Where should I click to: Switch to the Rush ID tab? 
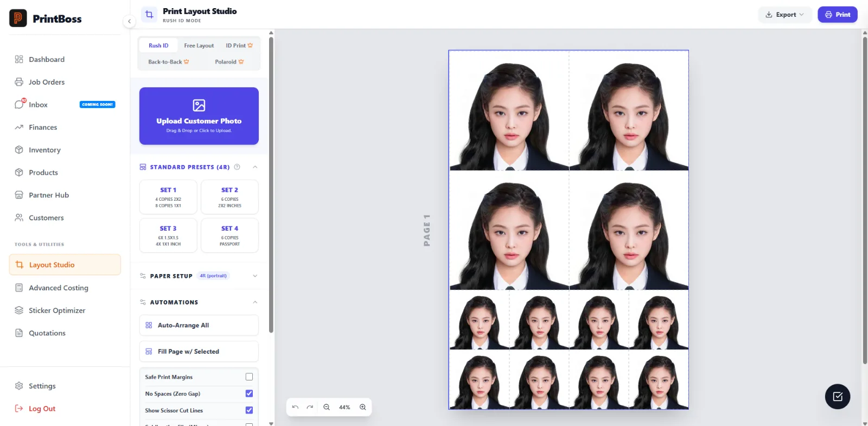[158, 46]
